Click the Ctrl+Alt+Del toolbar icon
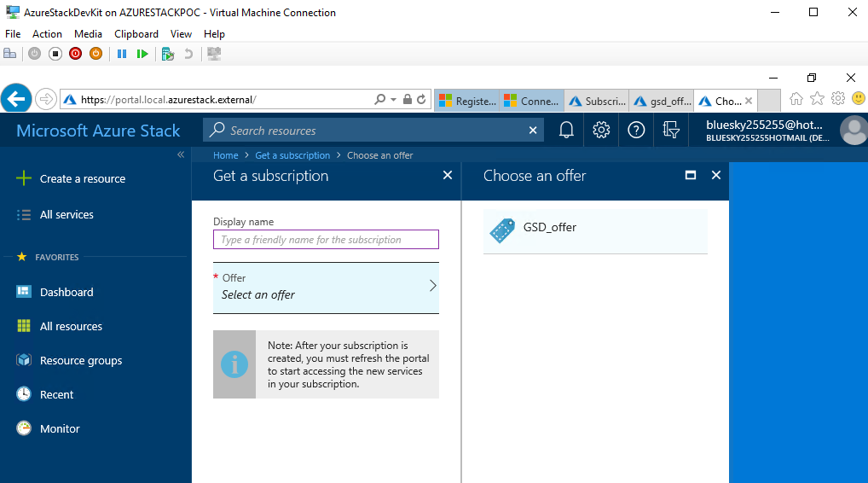 (x=10, y=54)
